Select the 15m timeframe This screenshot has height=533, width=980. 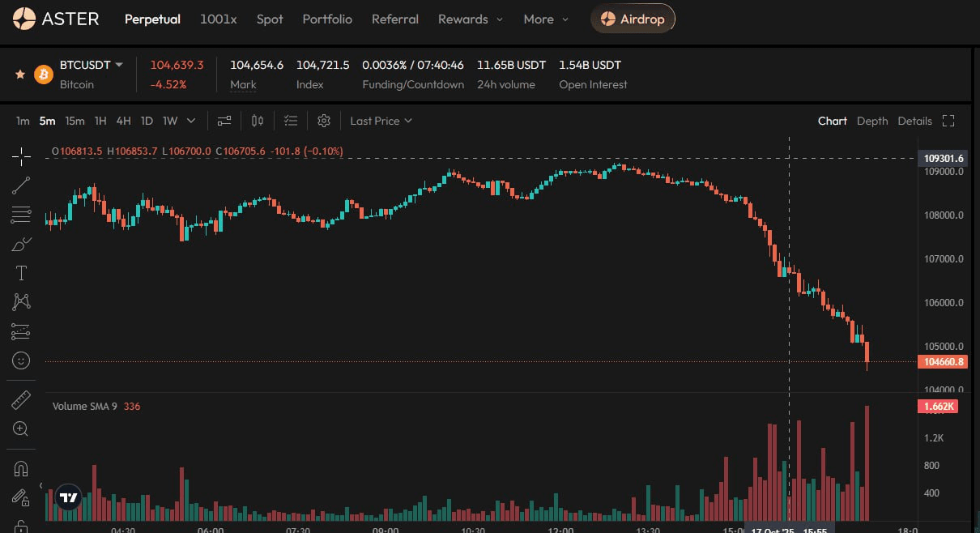75,121
